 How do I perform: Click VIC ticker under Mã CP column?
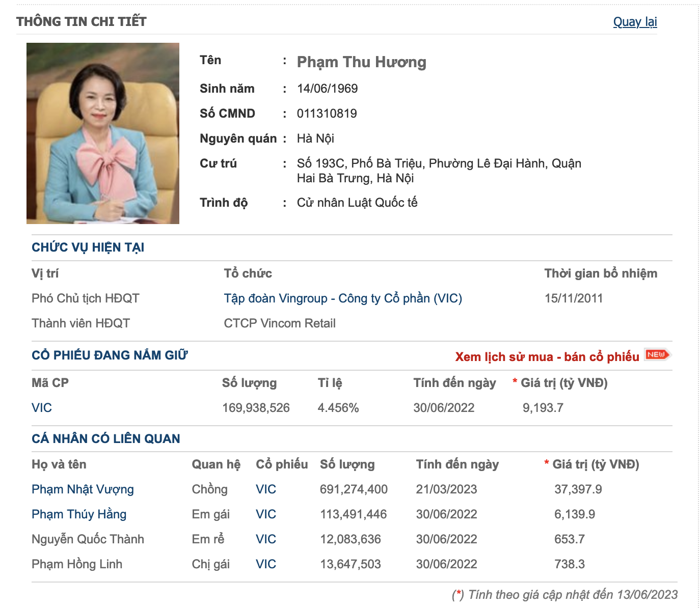click(x=42, y=408)
